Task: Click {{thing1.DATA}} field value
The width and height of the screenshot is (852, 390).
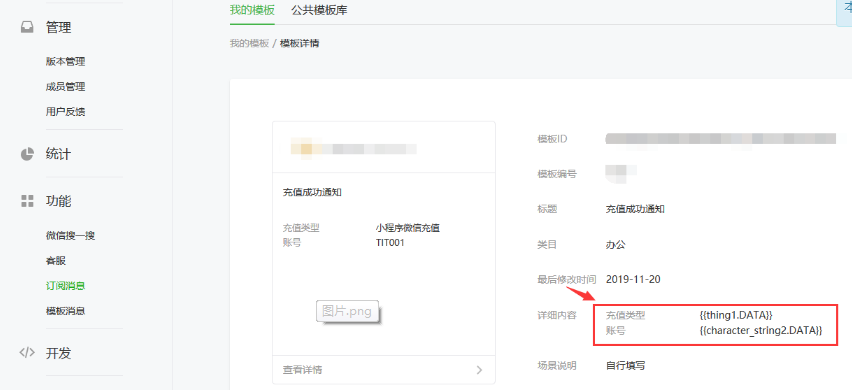Action: coord(736,315)
